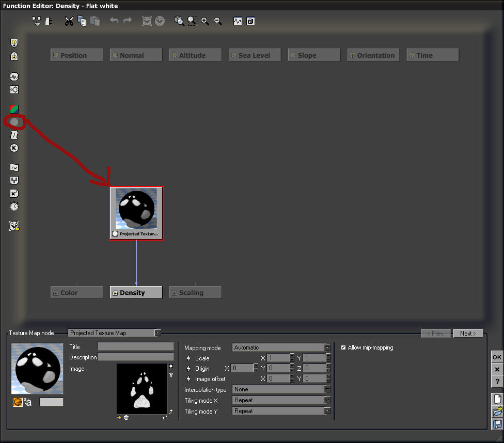Select the Position input node
The width and height of the screenshot is (504, 443).
pyautogui.click(x=77, y=55)
